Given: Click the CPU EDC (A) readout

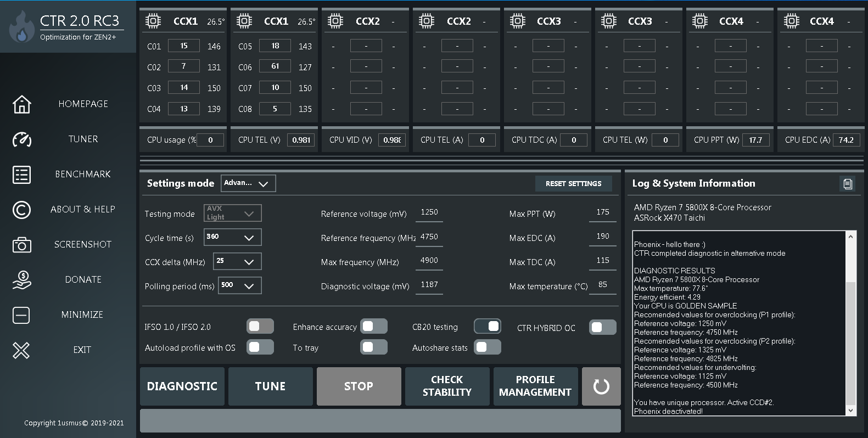Looking at the screenshot, I should point(847,140).
